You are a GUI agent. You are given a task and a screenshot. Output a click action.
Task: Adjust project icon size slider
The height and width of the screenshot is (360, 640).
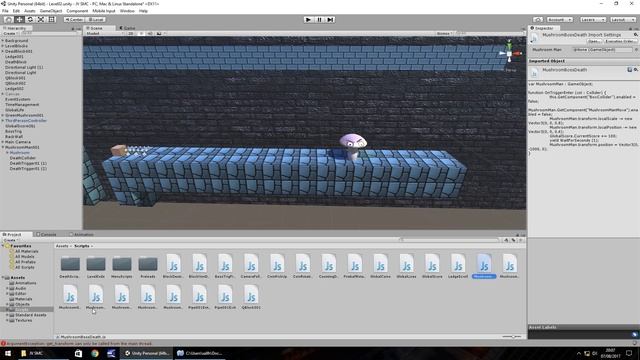512,337
